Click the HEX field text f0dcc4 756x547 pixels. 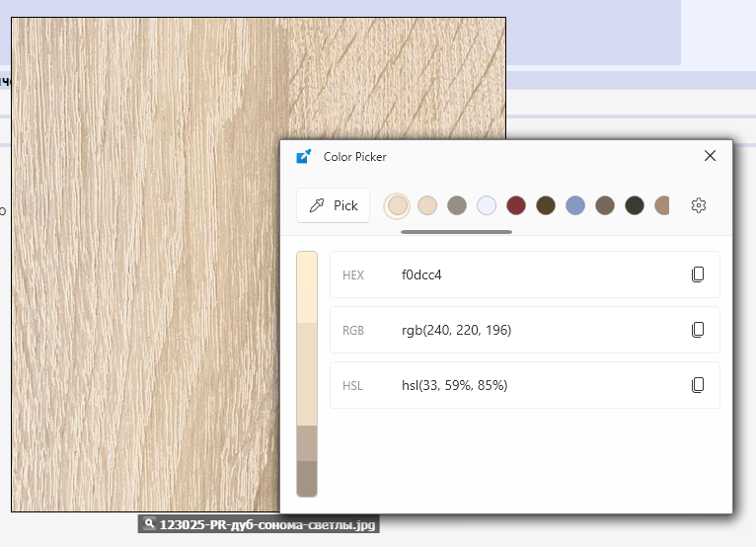(421, 274)
